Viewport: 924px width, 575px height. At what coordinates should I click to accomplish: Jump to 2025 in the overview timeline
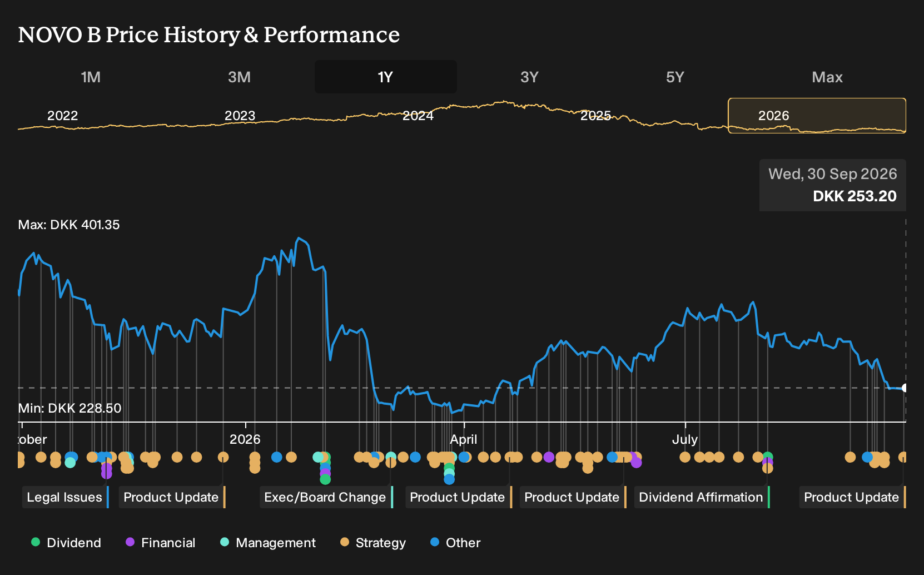(595, 116)
